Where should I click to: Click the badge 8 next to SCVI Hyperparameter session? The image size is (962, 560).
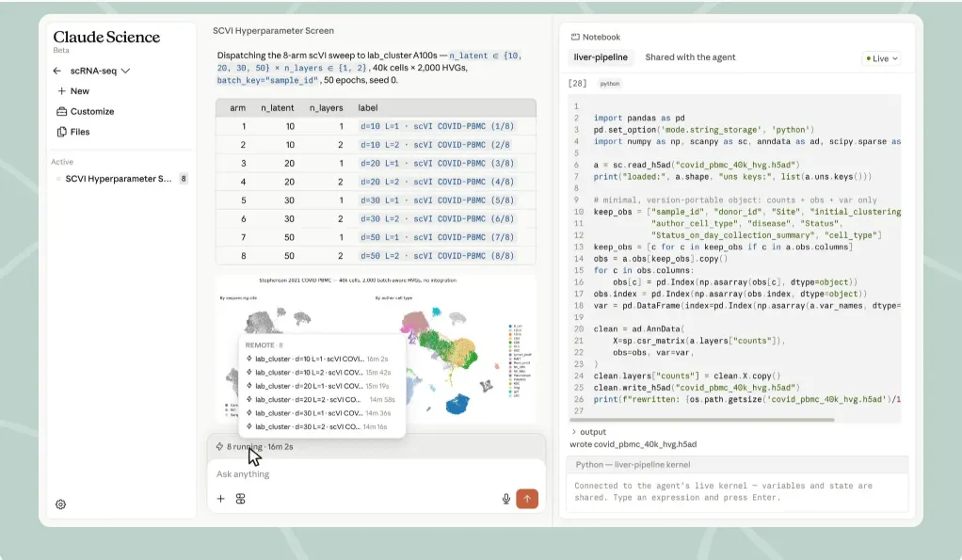(x=183, y=179)
